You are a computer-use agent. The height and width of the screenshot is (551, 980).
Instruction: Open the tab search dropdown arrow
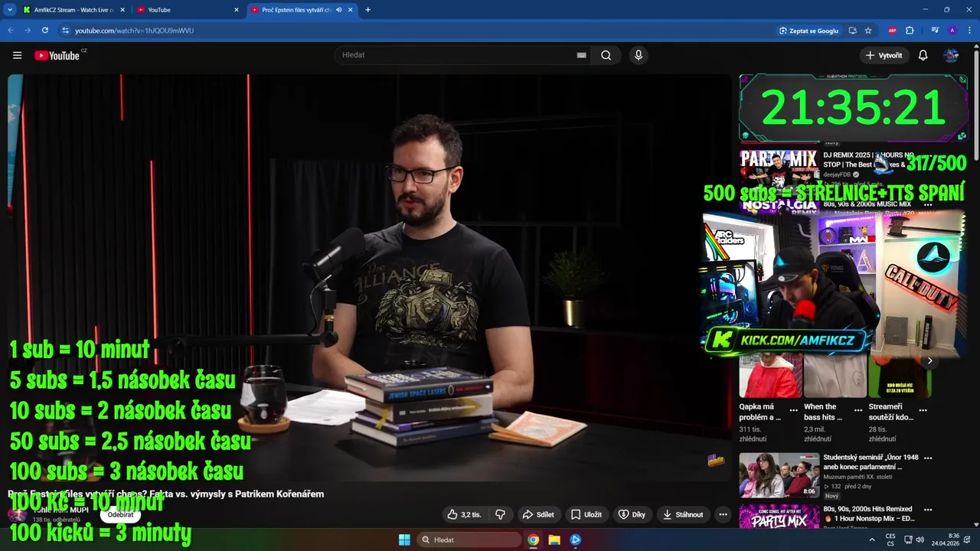(x=10, y=10)
